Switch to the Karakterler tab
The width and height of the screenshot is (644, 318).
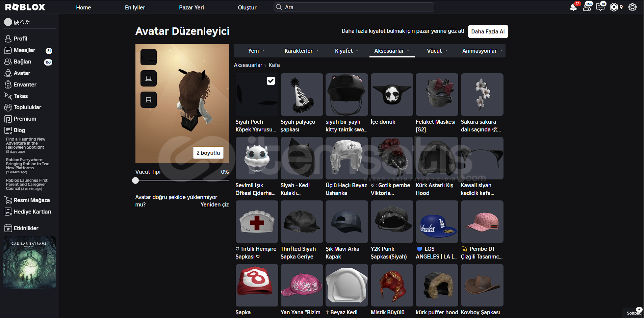point(301,51)
